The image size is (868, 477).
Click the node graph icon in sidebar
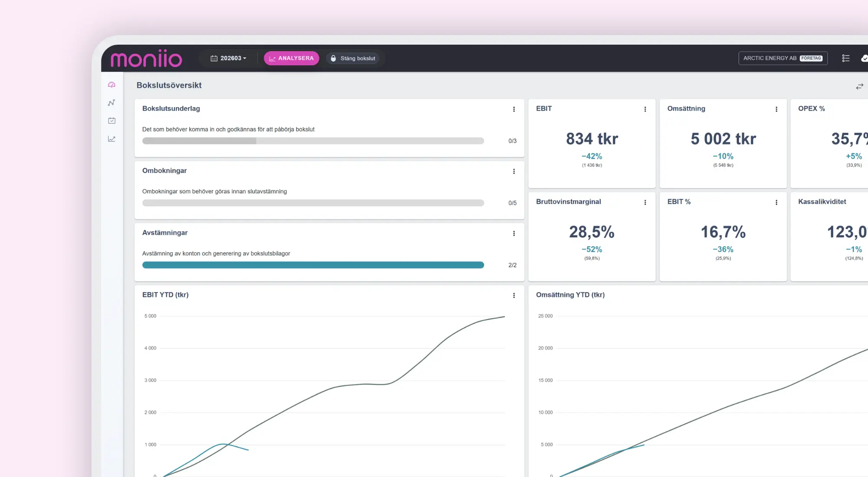[112, 103]
